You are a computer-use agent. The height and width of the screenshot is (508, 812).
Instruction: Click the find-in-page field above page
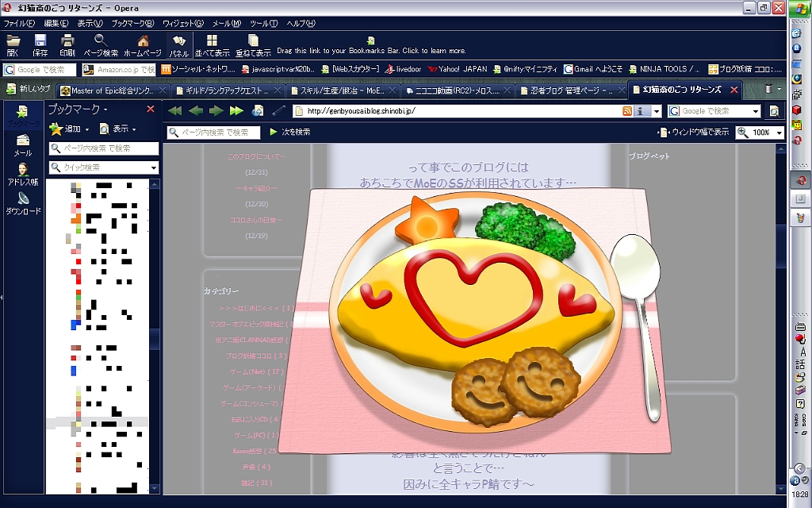tap(213, 133)
